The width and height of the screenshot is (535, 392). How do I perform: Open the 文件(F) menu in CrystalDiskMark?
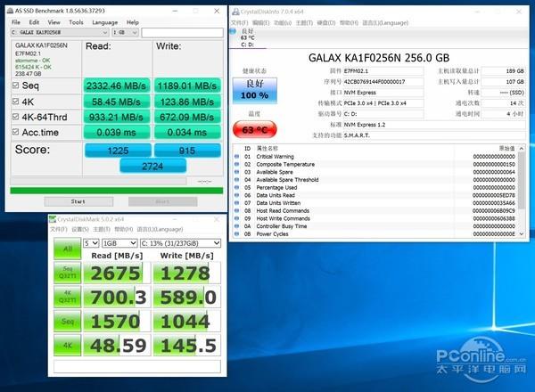tap(59, 229)
